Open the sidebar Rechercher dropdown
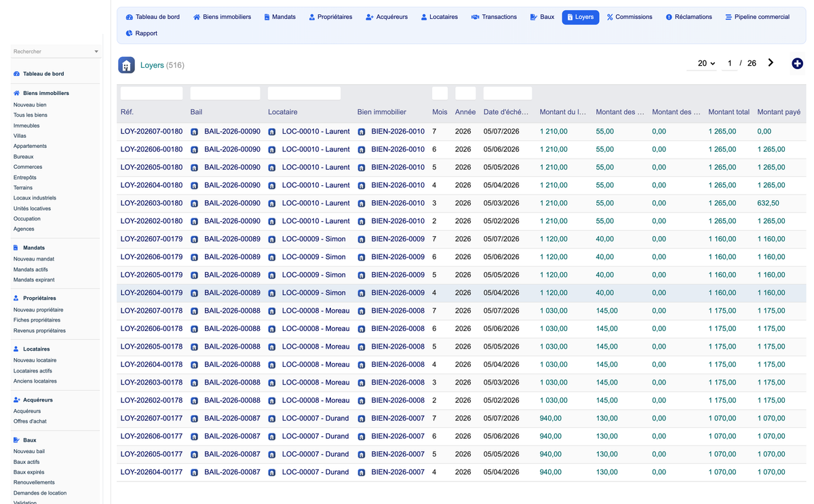 pos(56,52)
